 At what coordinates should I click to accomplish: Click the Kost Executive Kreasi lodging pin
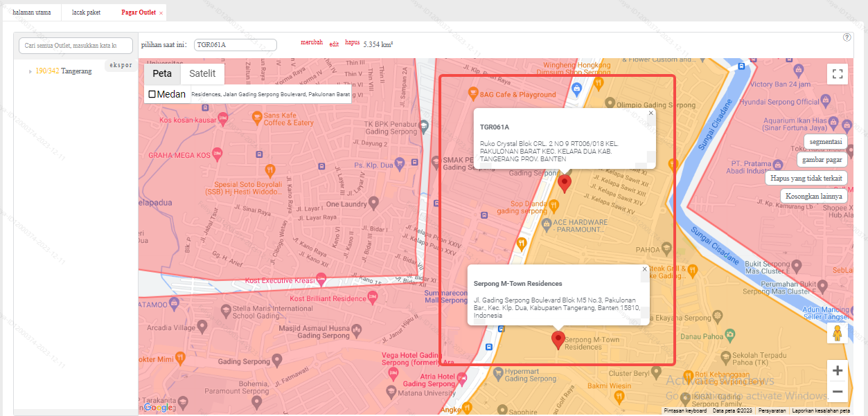click(321, 279)
